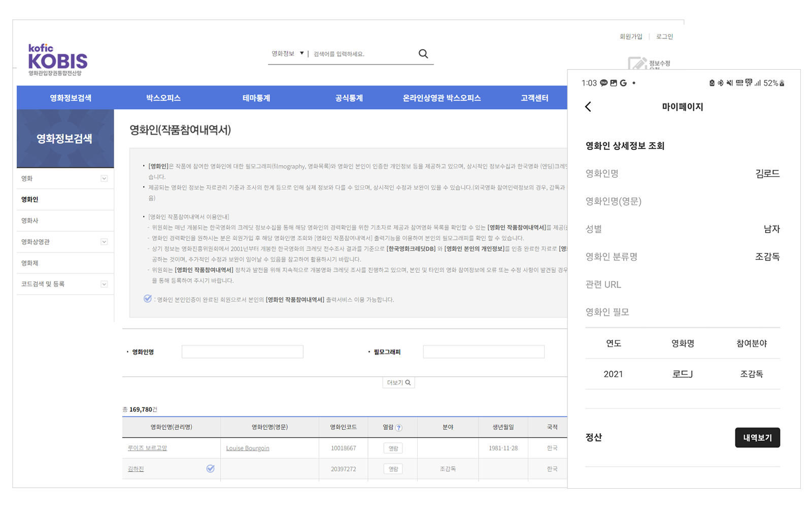Screen dimensions: 812x508
Task: Click the 내역보기 button
Action: (757, 437)
